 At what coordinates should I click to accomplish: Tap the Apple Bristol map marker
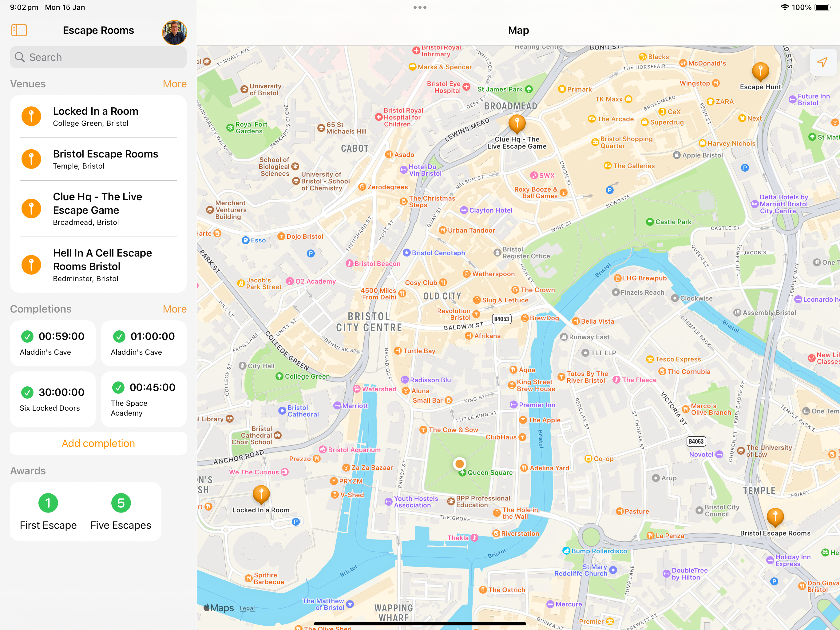coord(676,155)
